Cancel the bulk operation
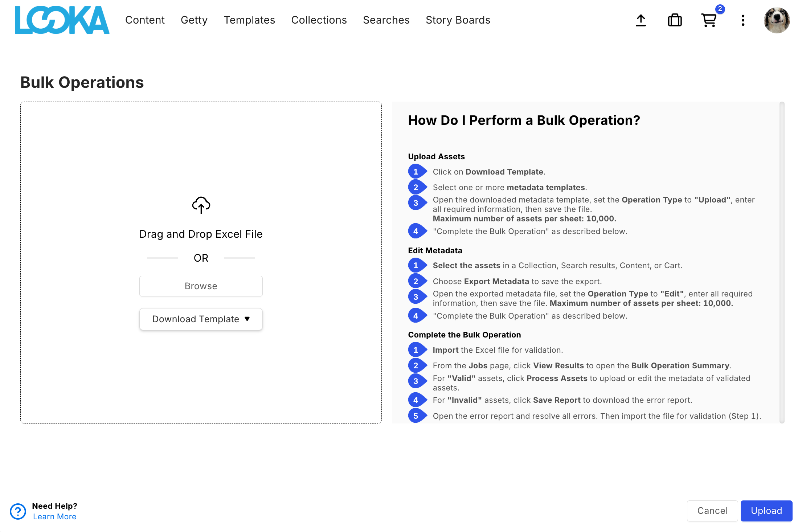This screenshot has height=532, width=802. 712,511
